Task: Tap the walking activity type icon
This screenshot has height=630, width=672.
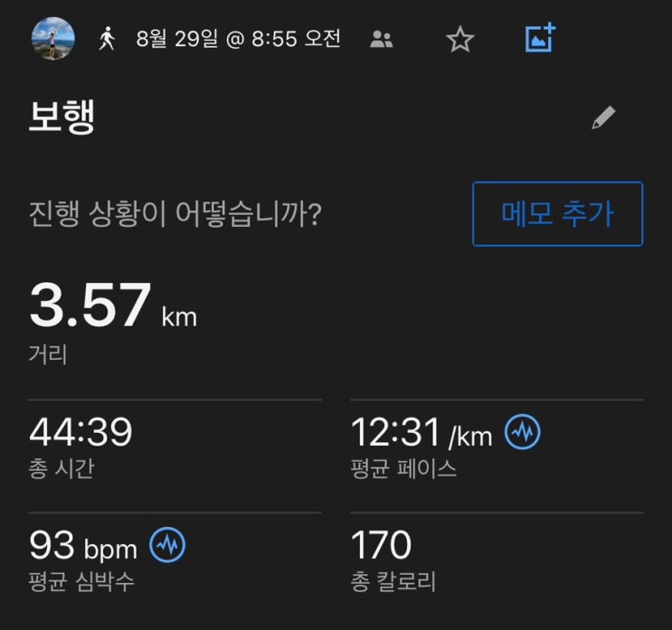Action: click(107, 39)
